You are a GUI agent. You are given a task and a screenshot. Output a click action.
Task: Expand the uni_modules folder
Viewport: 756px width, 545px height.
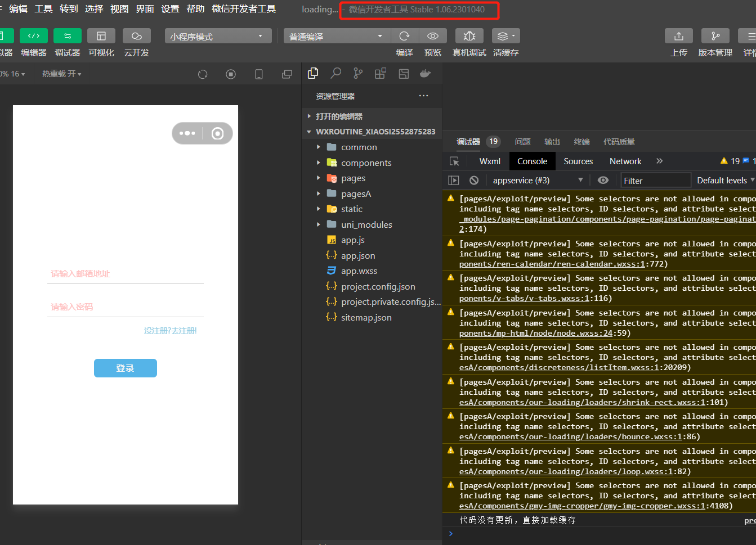[372, 224]
